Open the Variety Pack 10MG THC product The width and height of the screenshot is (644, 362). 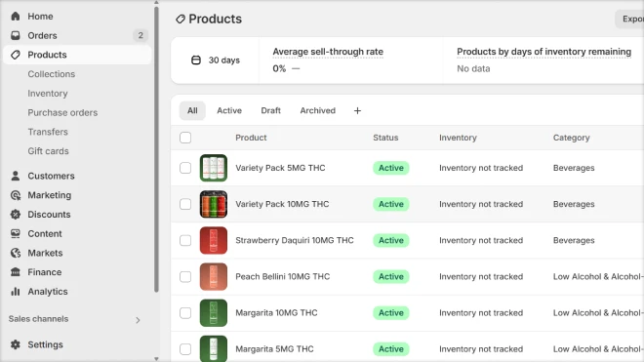pyautogui.click(x=282, y=204)
